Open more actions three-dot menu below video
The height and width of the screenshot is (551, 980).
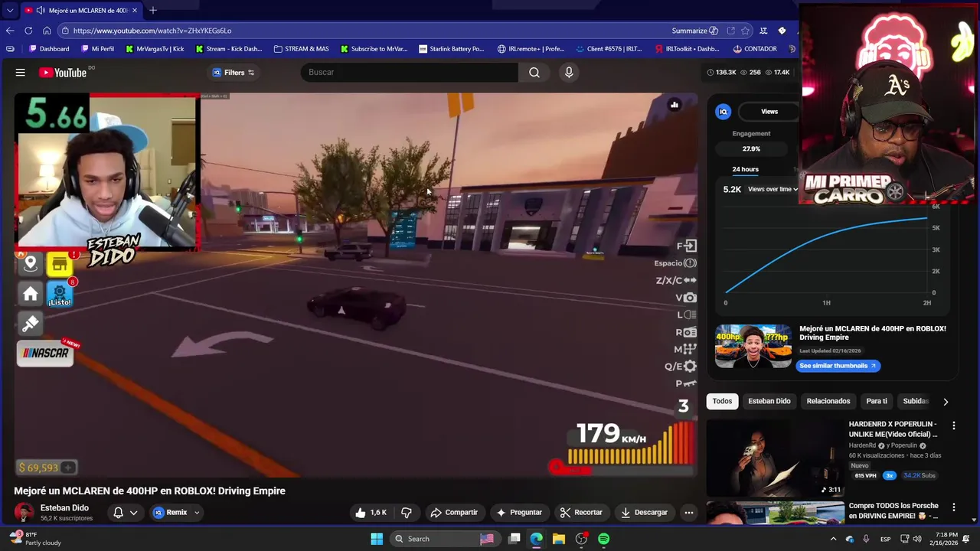689,513
